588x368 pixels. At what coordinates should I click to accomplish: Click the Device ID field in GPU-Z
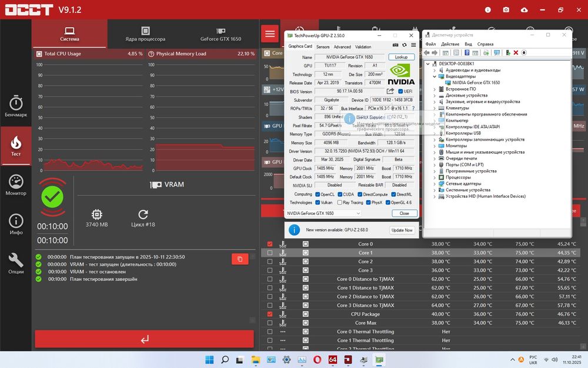tap(392, 100)
